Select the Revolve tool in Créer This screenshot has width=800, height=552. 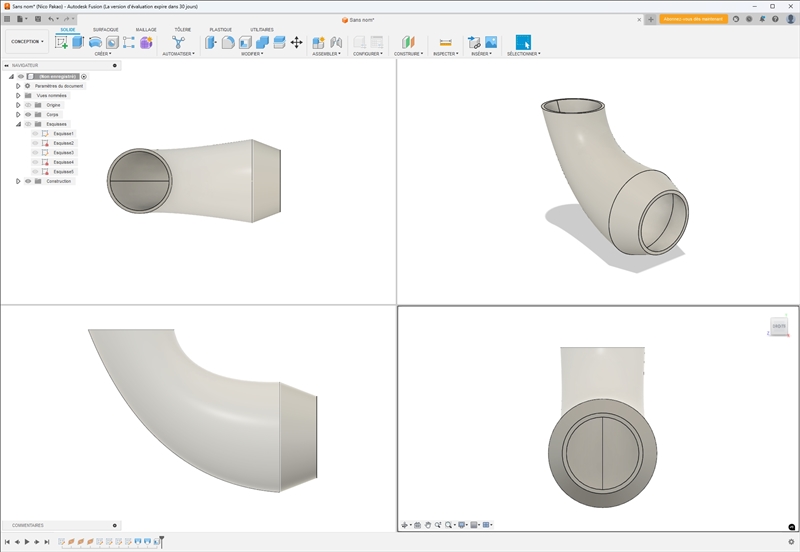[95, 42]
